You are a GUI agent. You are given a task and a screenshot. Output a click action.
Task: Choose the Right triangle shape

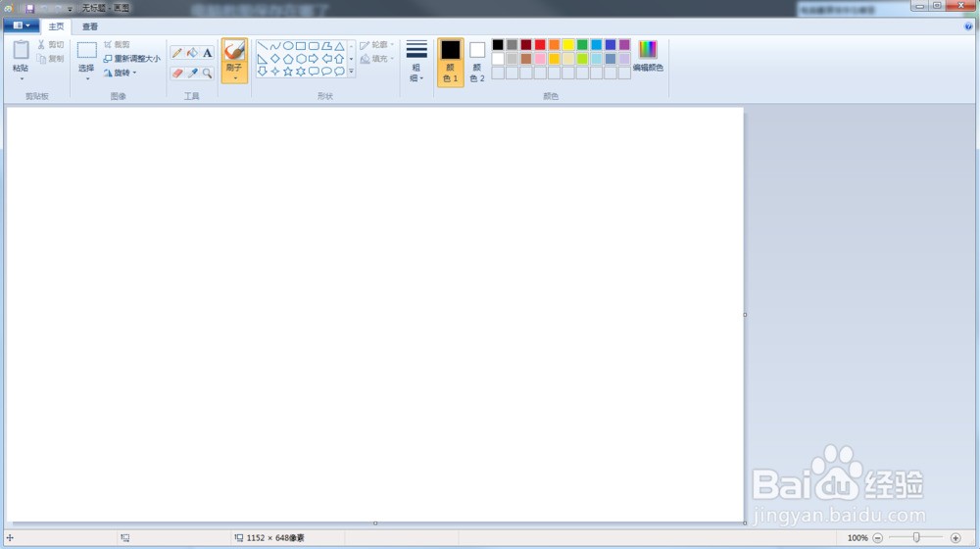pyautogui.click(x=263, y=59)
